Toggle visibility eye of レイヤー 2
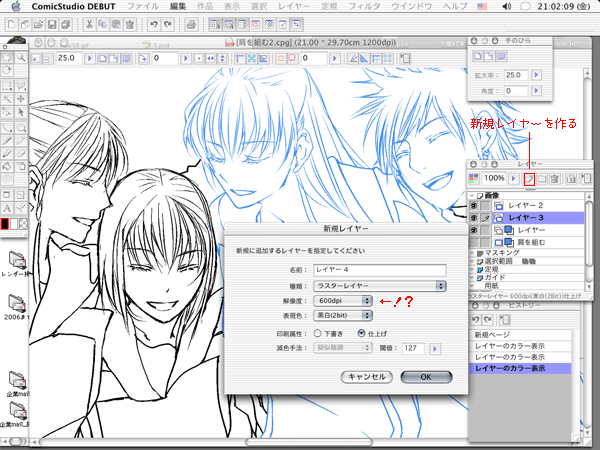This screenshot has height=450, width=600. [473, 204]
